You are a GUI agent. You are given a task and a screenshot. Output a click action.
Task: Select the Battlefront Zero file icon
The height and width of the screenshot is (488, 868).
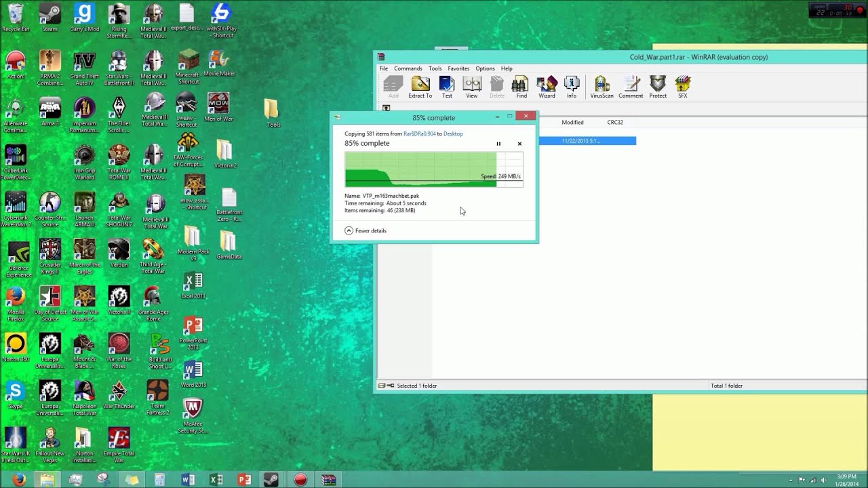click(x=229, y=205)
